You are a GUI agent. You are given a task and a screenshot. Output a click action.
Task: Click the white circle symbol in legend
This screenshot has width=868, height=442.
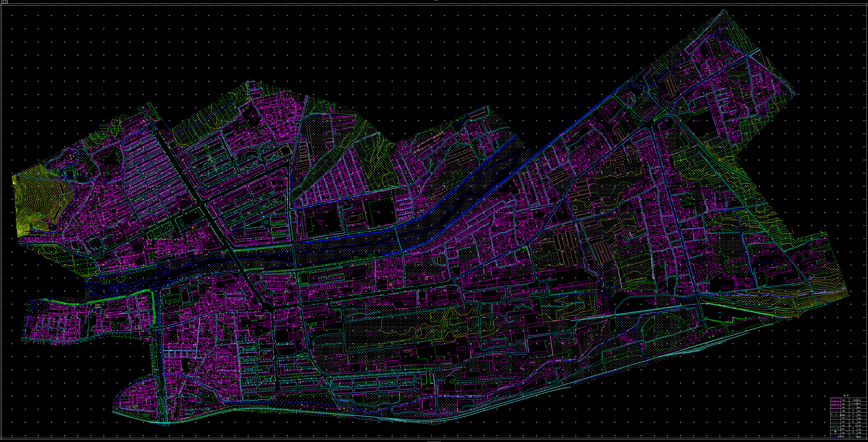click(853, 421)
